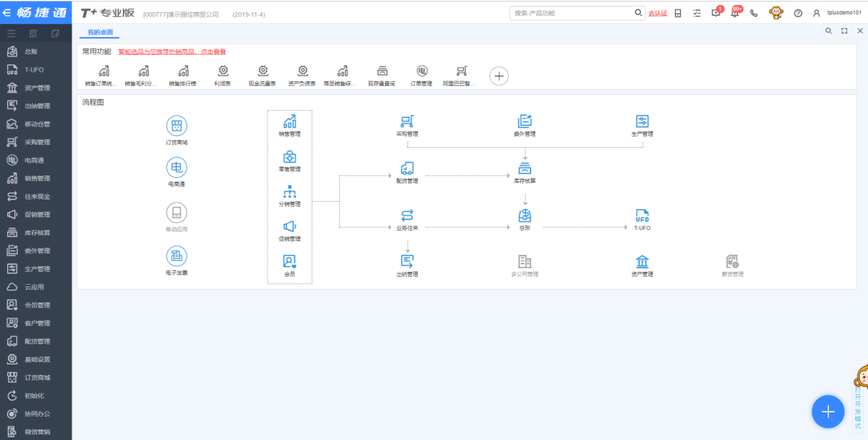The height and width of the screenshot is (440, 868).
Task: Open 生产管理 in the left sidebar
Action: pos(35,269)
